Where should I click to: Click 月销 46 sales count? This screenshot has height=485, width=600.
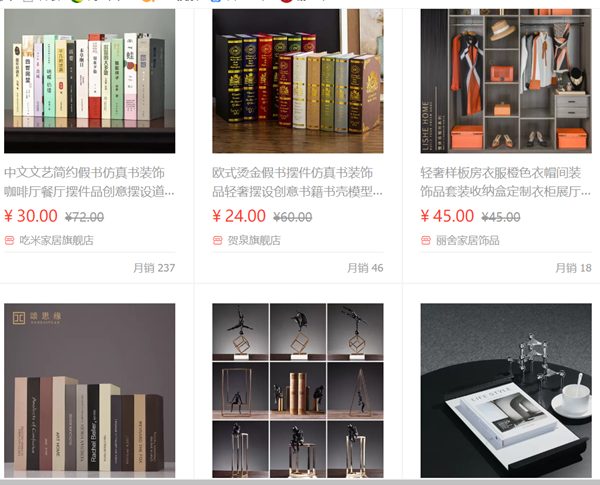tap(365, 268)
